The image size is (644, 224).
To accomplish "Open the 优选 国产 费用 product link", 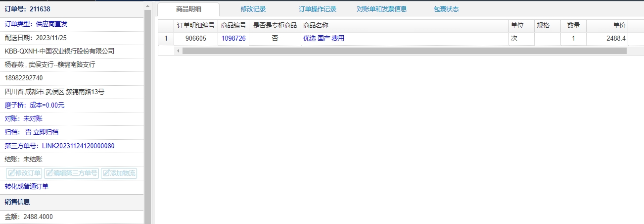I will point(323,38).
